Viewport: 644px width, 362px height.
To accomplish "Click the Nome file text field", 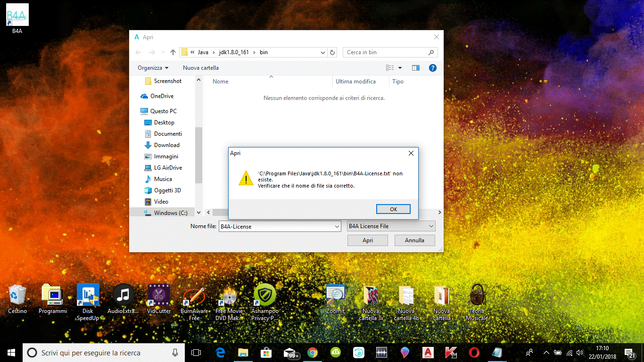I will coord(276,227).
